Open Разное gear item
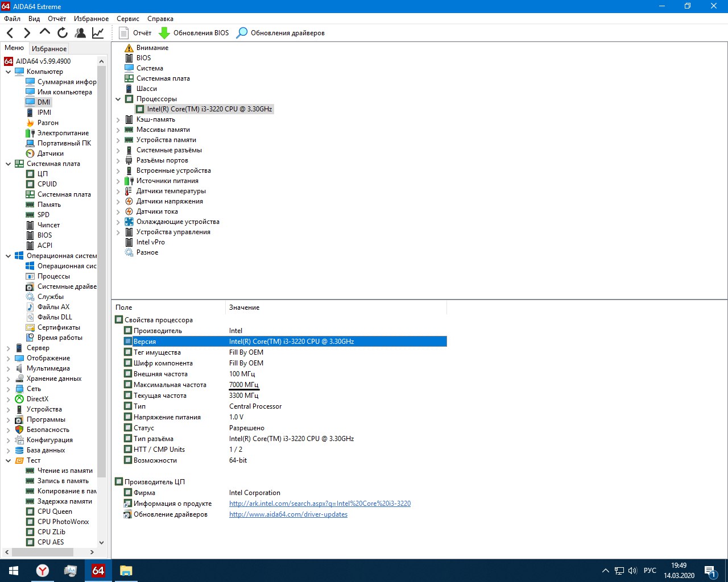 (x=142, y=252)
